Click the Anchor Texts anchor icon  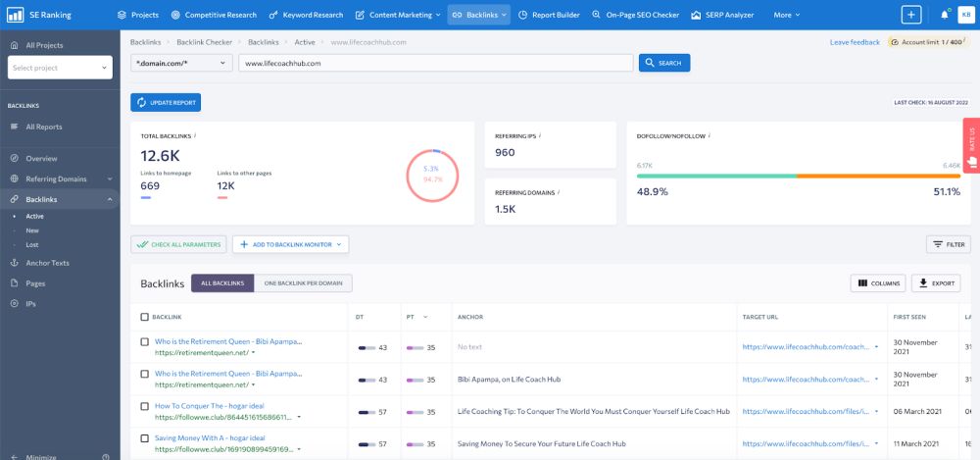pyautogui.click(x=15, y=263)
